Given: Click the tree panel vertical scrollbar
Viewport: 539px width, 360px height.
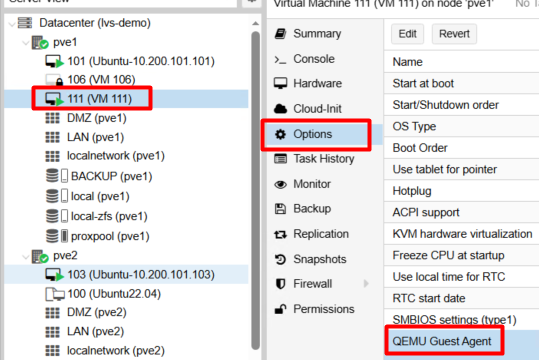Looking at the screenshot, I should pos(255,191).
